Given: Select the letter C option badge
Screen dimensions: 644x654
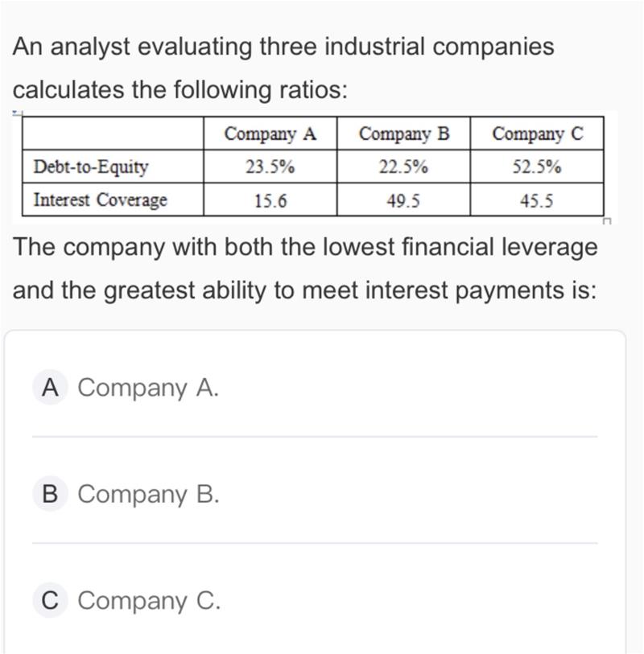Looking at the screenshot, I should 49,600.
